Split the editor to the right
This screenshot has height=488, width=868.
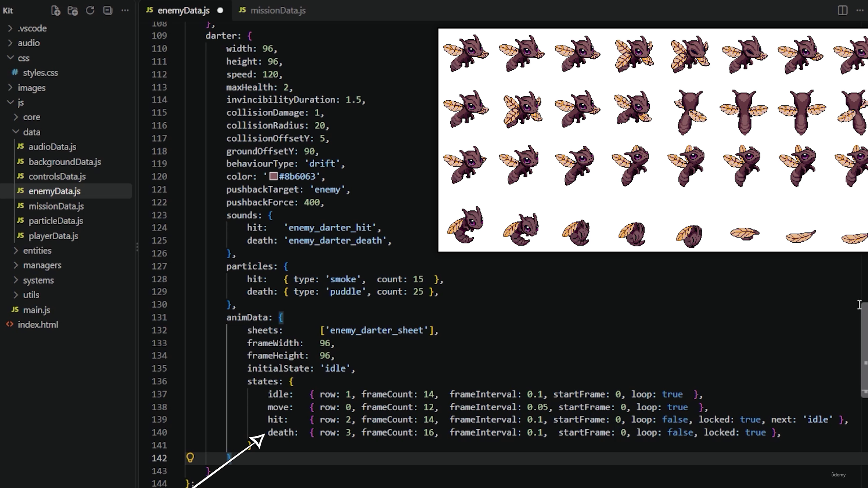[843, 11]
